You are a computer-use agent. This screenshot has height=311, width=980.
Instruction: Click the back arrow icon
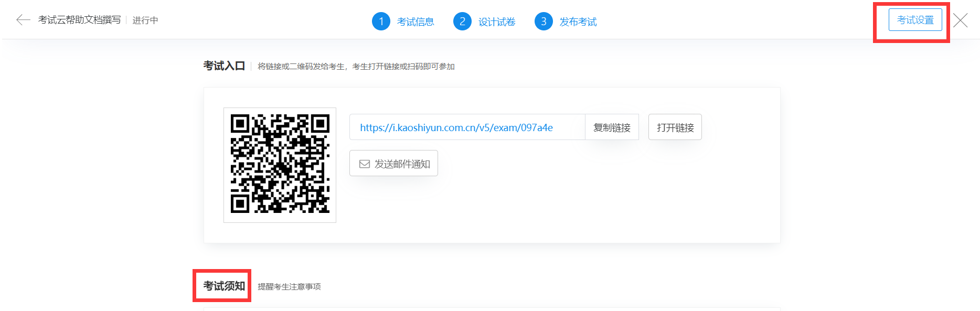point(23,20)
